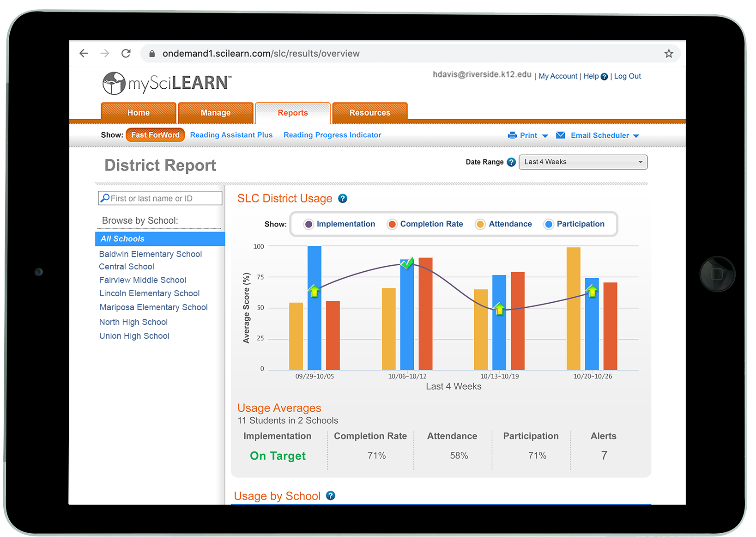
Task: Click green arrow marker on 10/20-10/26
Action: (592, 291)
